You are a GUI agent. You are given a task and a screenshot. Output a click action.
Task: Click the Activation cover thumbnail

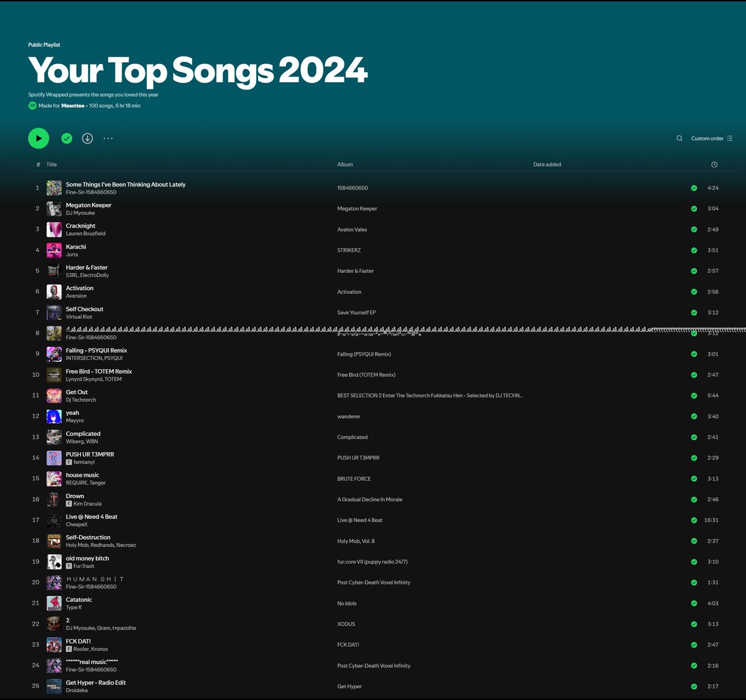tap(54, 292)
